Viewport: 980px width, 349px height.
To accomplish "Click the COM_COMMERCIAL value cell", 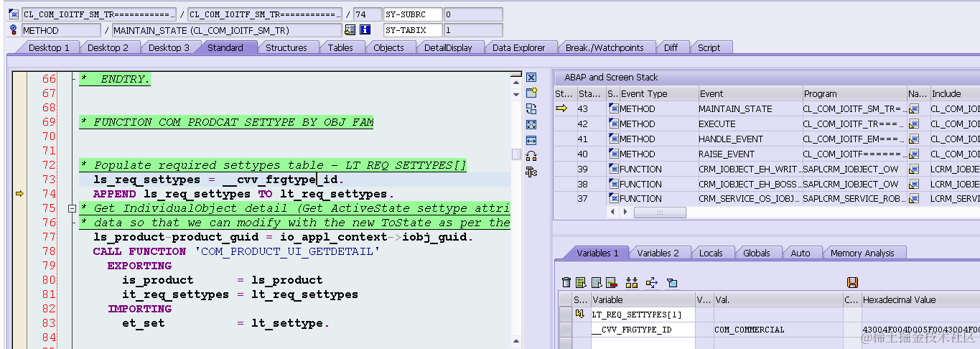I will click(x=778, y=330).
